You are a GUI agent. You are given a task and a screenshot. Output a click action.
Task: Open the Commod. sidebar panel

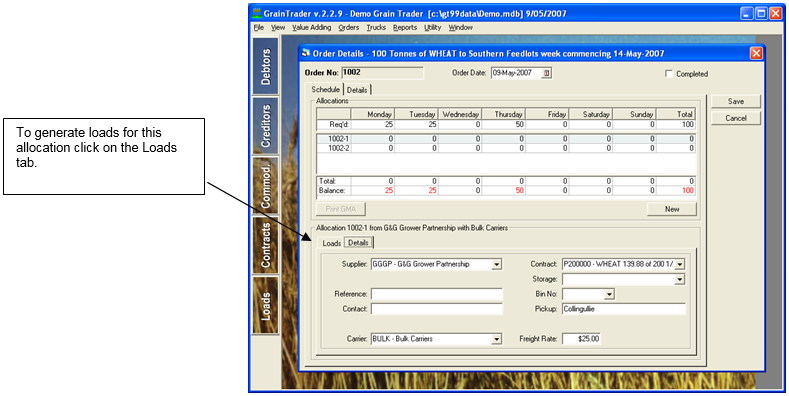265,185
